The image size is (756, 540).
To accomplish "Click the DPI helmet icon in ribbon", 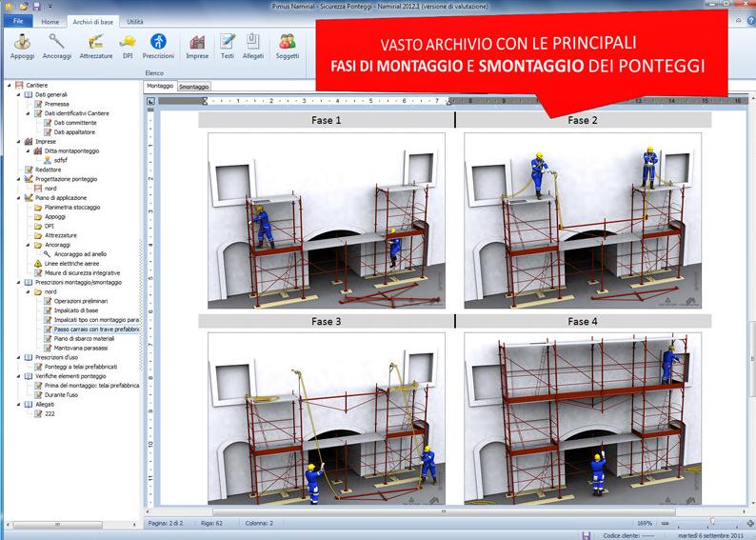I will [127, 45].
